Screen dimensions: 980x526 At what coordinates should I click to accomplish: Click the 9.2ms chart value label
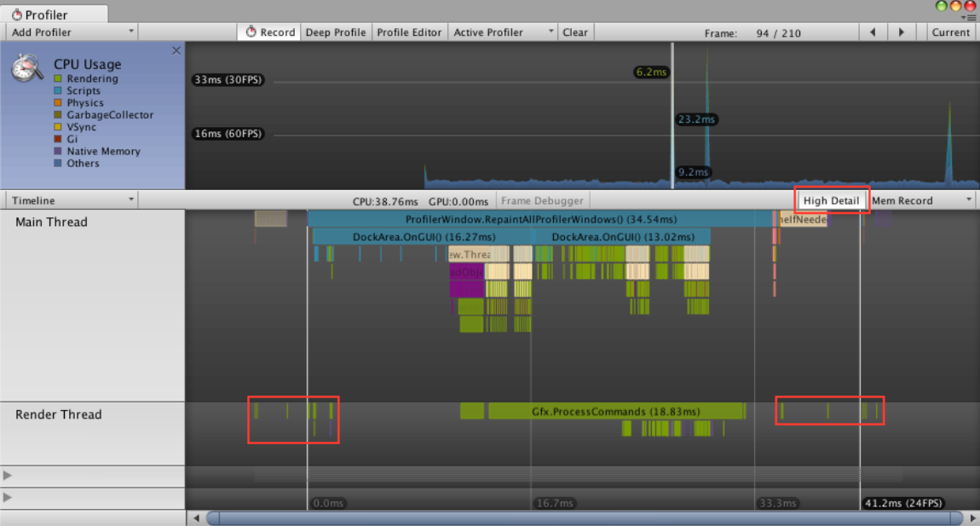[693, 172]
